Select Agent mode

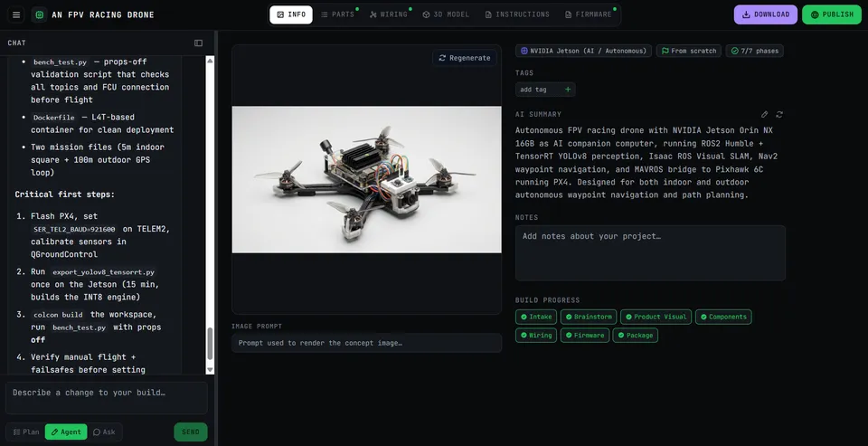pyautogui.click(x=66, y=432)
